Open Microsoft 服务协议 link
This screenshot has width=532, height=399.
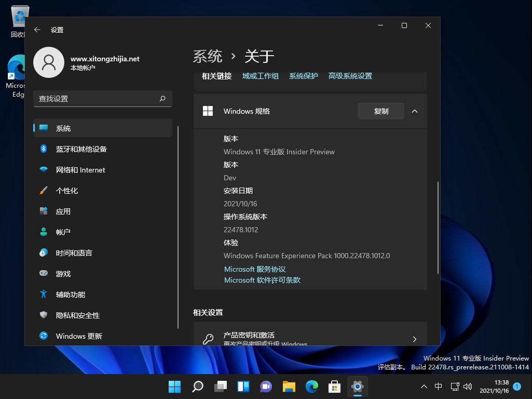point(255,269)
